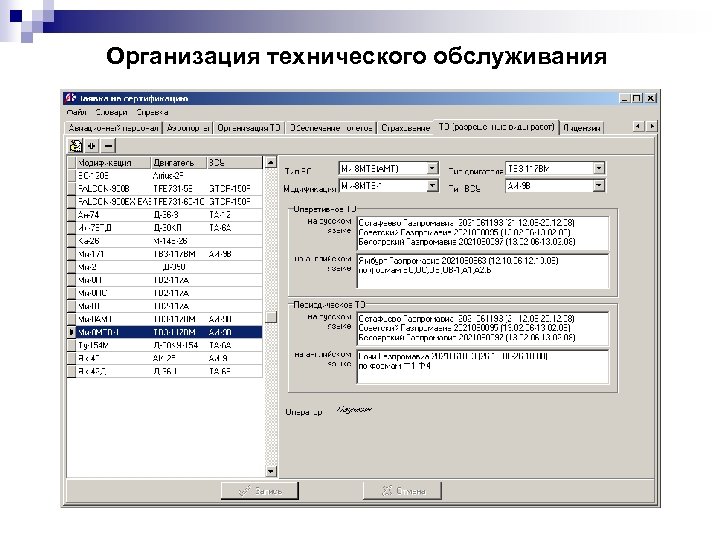The image size is (720, 540).
Task: Expand the Модификация dropdown
Action: tap(432, 186)
